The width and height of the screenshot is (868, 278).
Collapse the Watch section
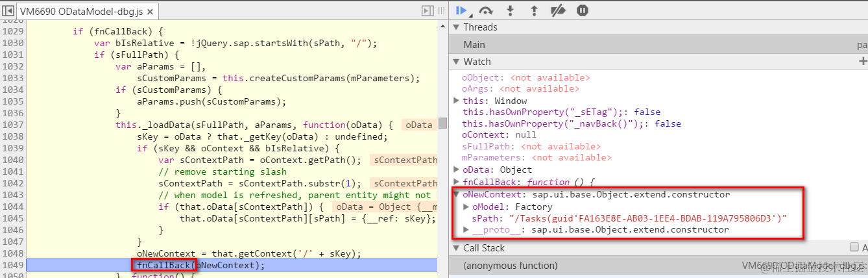click(457, 62)
